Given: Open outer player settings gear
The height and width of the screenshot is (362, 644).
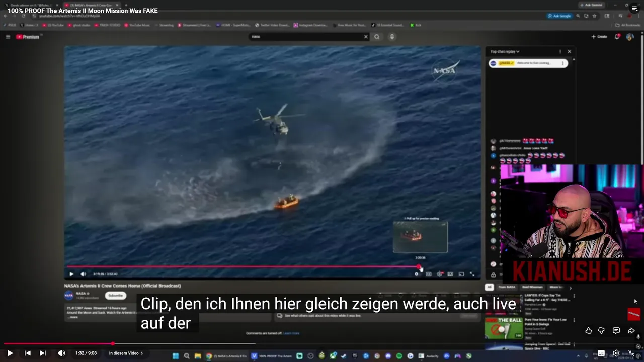Looking at the screenshot, I should click(616, 353).
